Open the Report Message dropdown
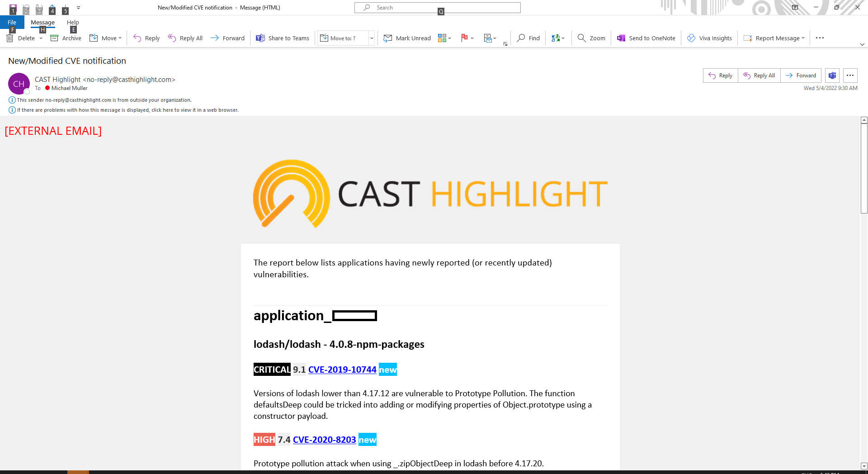Screen dimensions: 868x474 (774, 38)
